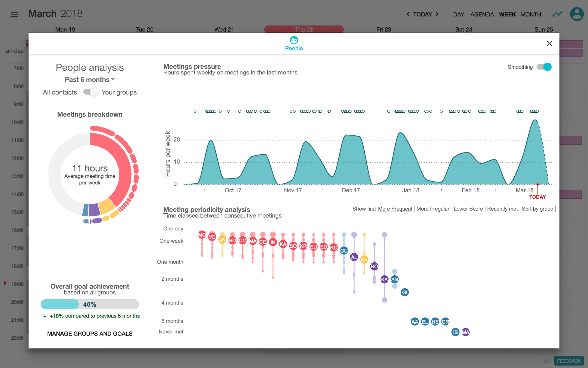
Task: Switch to AGENDA view
Action: click(x=482, y=14)
